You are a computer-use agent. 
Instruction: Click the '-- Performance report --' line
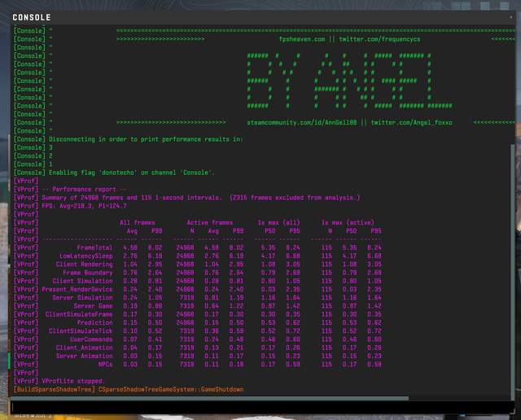pos(84,190)
